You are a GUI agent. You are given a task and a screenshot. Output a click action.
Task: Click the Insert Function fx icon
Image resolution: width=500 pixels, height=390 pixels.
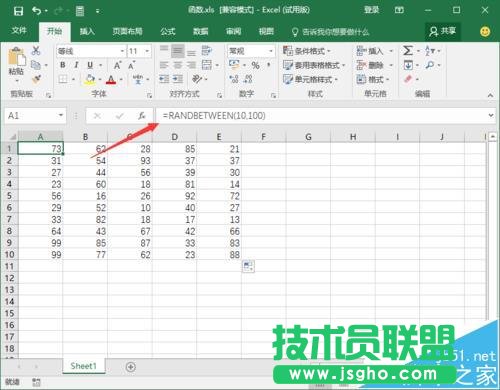[x=142, y=116]
